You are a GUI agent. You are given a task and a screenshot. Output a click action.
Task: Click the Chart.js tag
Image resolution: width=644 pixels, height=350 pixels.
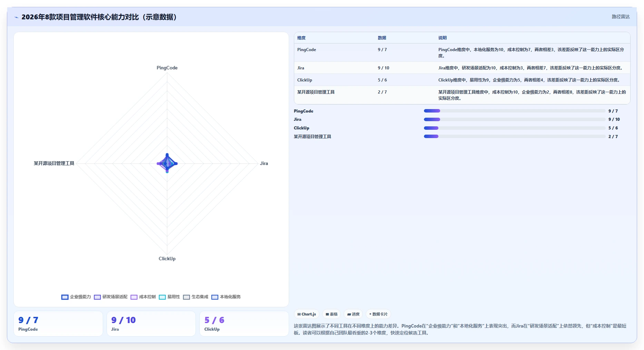[307, 314]
